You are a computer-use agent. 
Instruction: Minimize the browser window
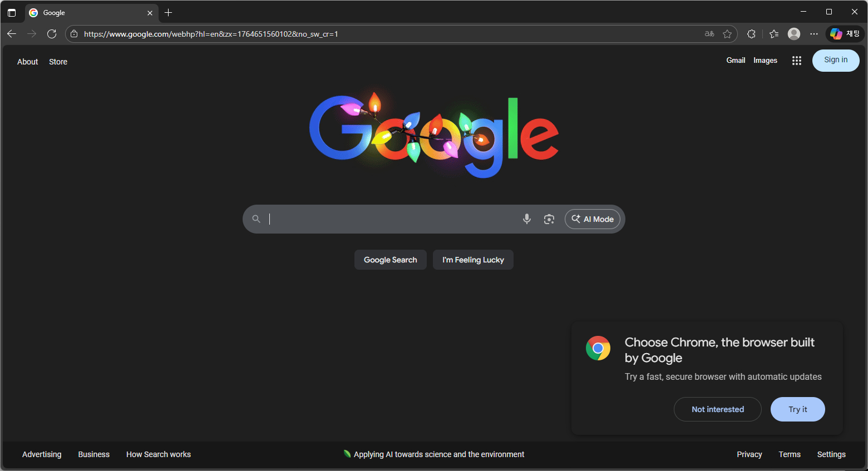pyautogui.click(x=803, y=12)
